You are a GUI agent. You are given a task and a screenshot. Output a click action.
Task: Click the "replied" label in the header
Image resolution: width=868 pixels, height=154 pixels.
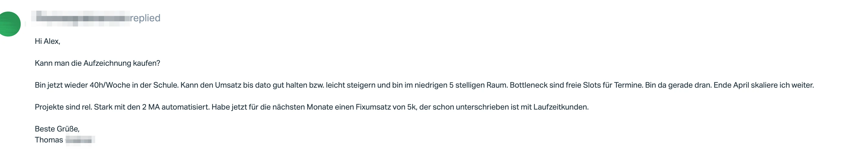(x=145, y=18)
